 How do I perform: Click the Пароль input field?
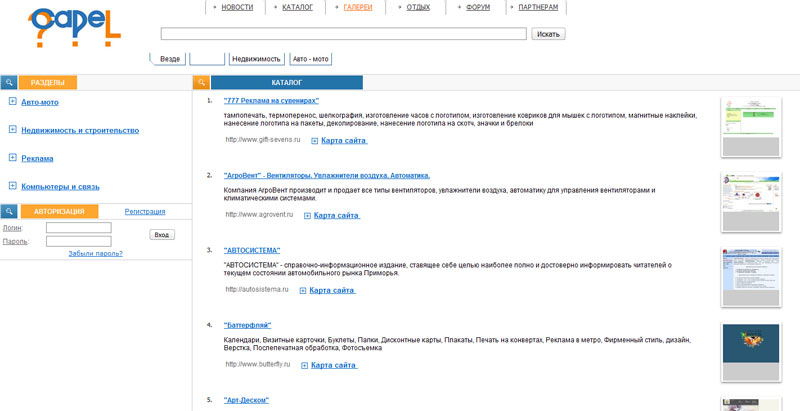point(79,241)
